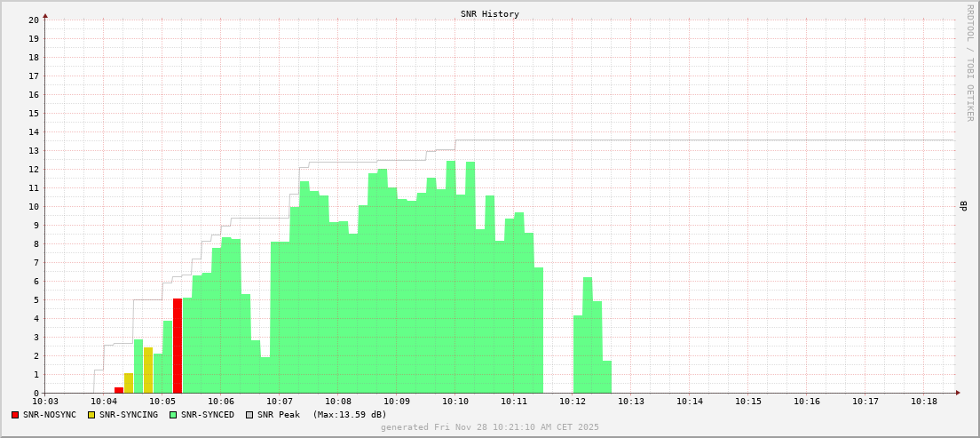980x438 pixels.
Task: Click the 14 value on the y-axis
Action: point(34,131)
